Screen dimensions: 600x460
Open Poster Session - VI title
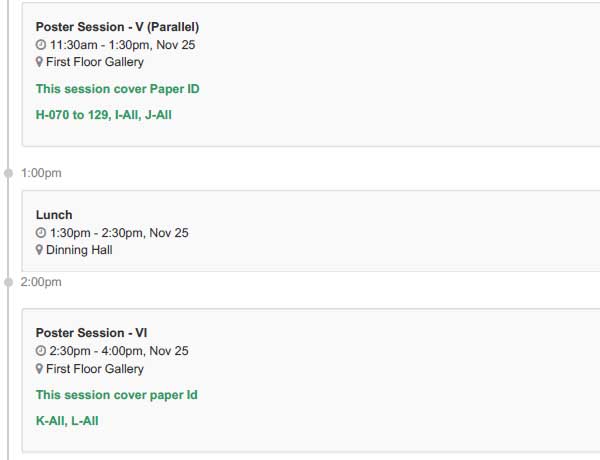coord(91,333)
